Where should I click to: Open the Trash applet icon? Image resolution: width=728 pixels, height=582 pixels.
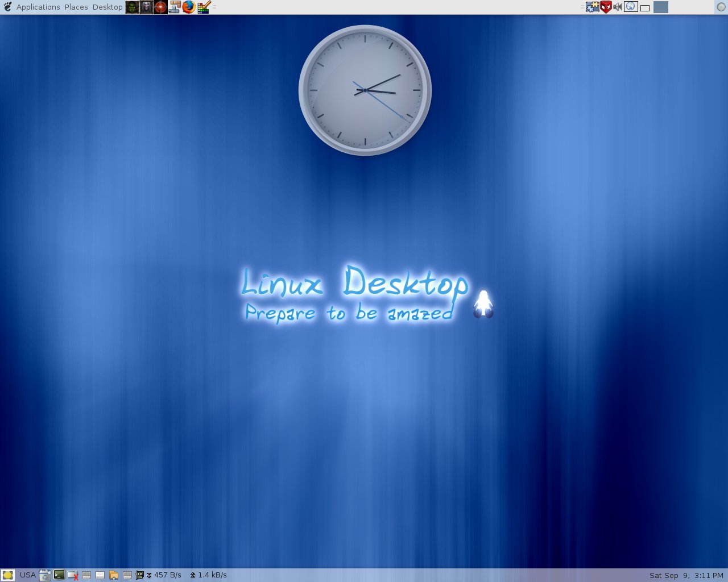point(45,575)
